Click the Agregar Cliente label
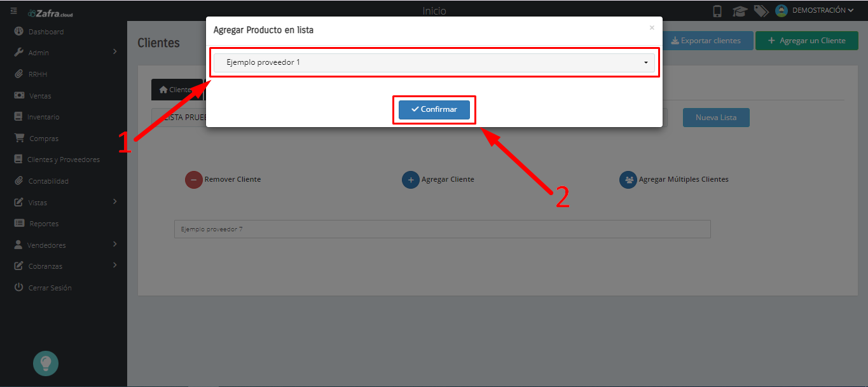This screenshot has width=868, height=387. click(x=448, y=179)
